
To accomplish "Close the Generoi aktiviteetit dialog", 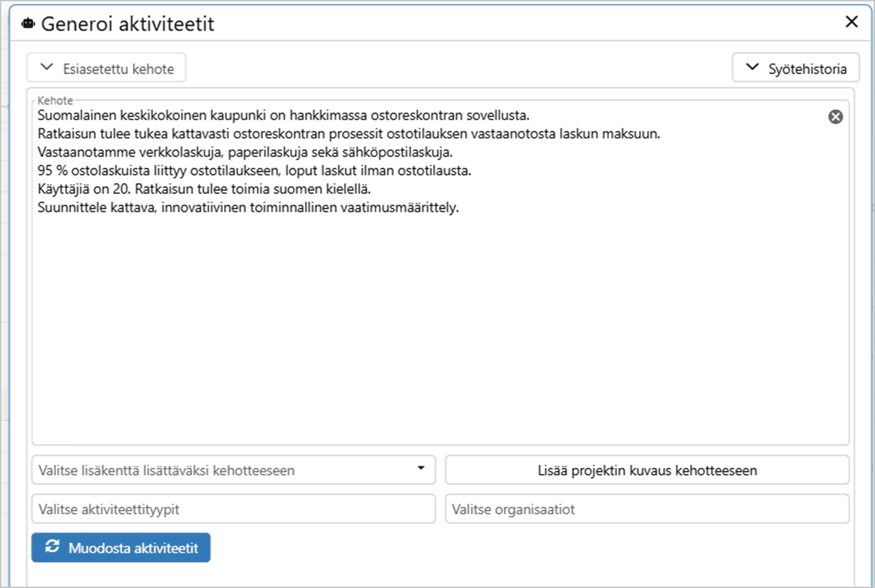I will tap(852, 22).
